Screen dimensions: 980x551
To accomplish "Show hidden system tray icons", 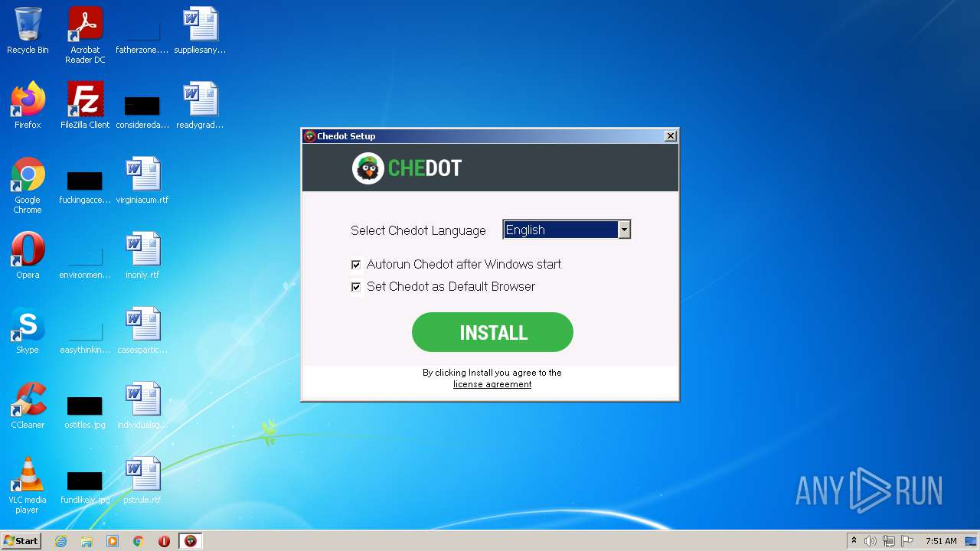I will tap(854, 541).
